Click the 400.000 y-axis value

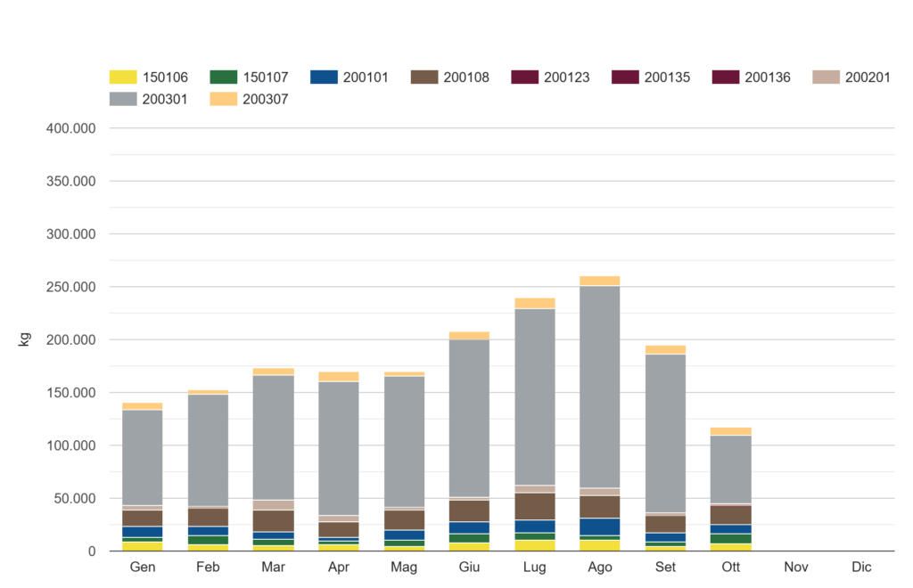(71, 128)
